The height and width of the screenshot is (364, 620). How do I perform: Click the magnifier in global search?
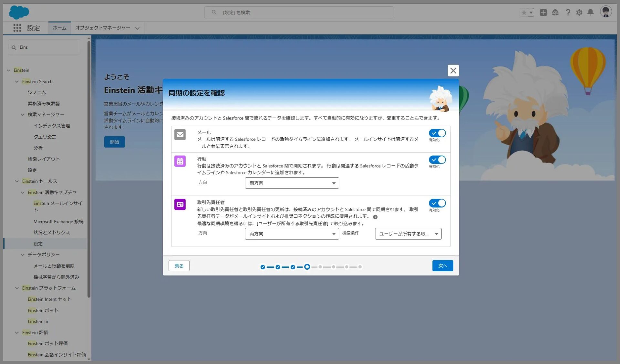[x=214, y=12]
